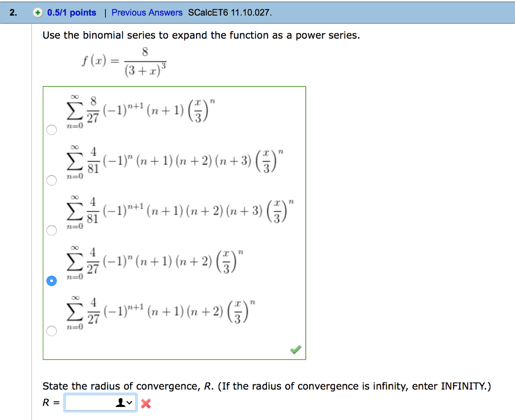Click the radius of convergence prompt text

pos(267,386)
